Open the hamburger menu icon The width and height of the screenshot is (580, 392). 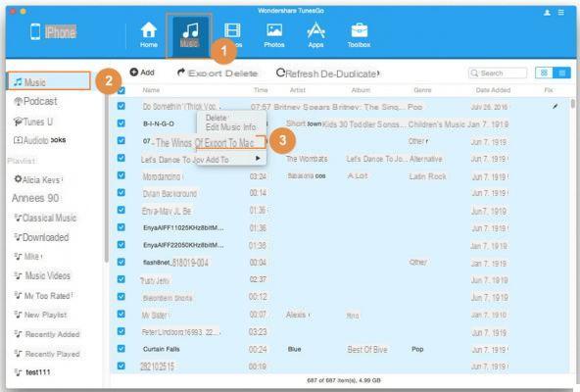561,13
